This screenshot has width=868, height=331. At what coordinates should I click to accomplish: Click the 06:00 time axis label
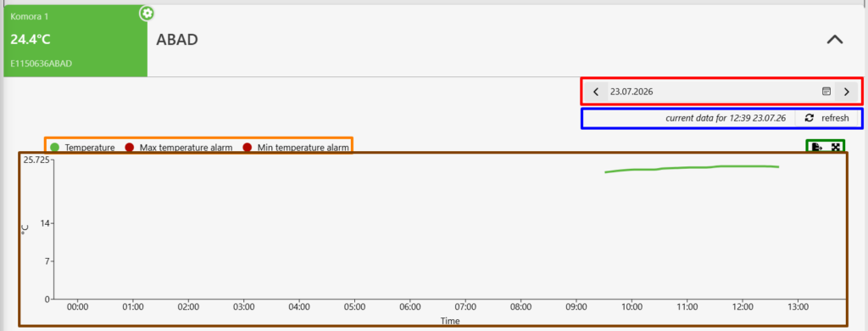(409, 306)
